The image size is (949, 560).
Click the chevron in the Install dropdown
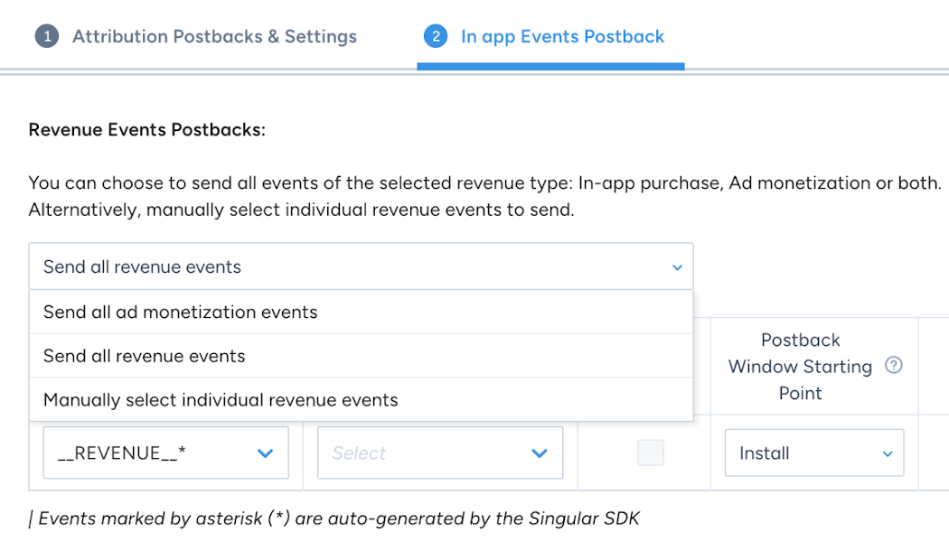pos(888,454)
